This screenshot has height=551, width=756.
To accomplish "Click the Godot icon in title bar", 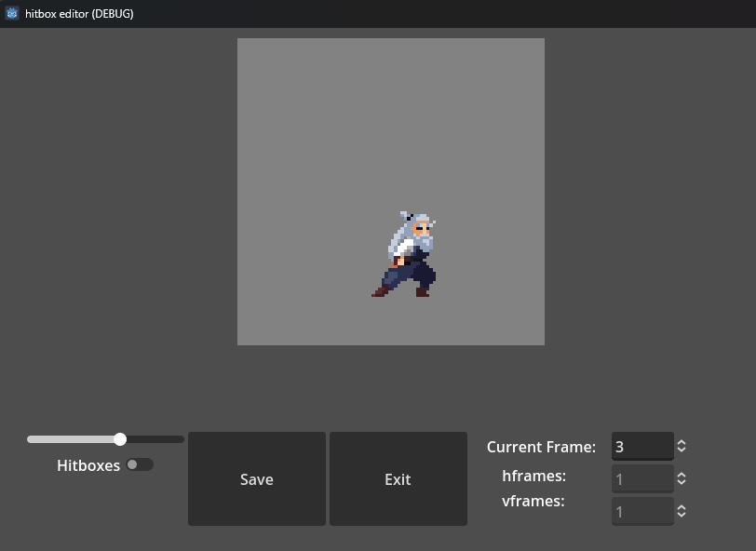I will point(12,14).
